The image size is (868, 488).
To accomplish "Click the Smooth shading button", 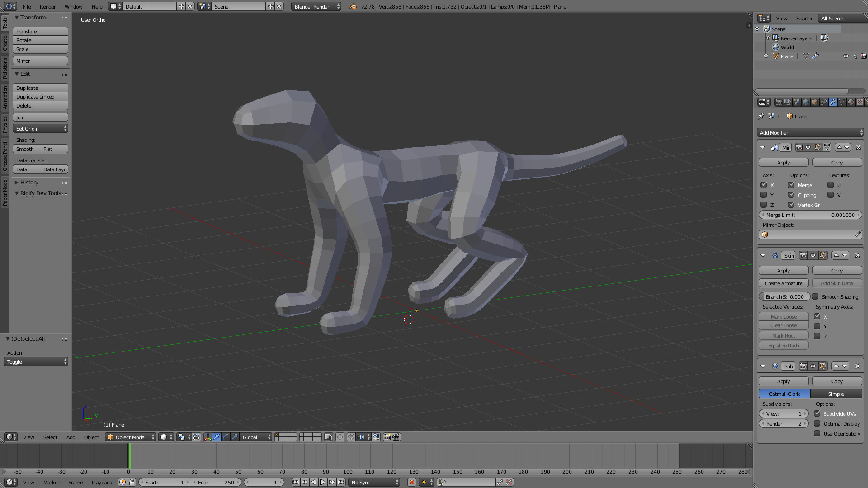I will 26,149.
